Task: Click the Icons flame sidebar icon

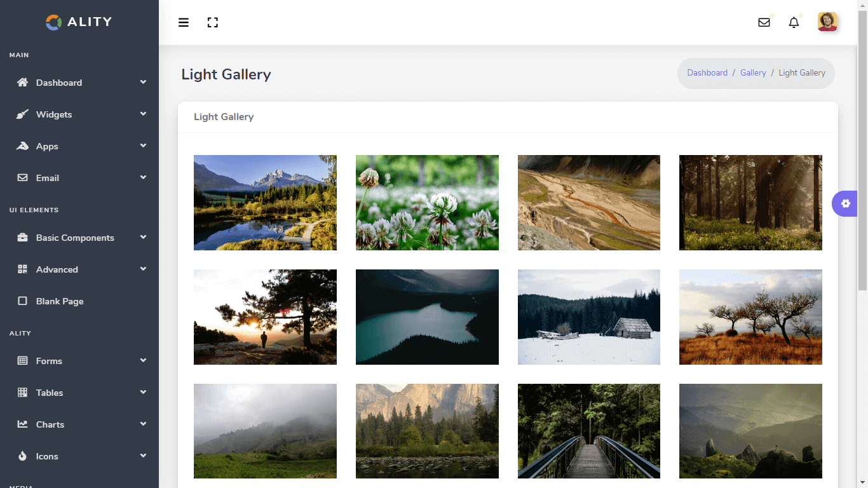Action: coord(23,456)
